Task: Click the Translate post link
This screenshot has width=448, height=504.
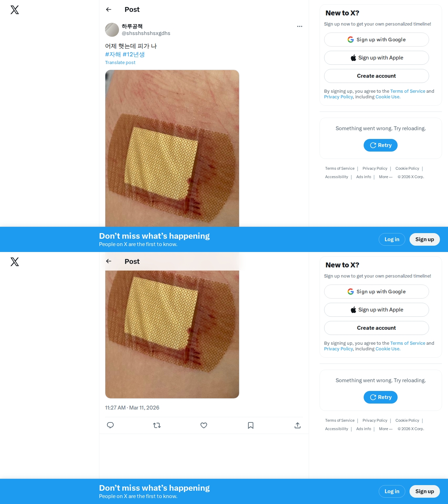Action: coord(120,62)
